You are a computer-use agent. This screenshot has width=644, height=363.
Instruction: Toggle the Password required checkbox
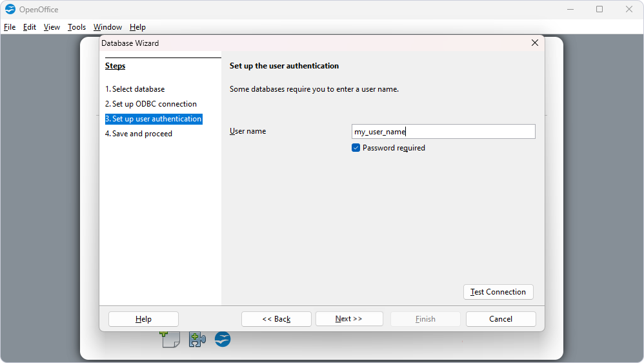click(356, 148)
